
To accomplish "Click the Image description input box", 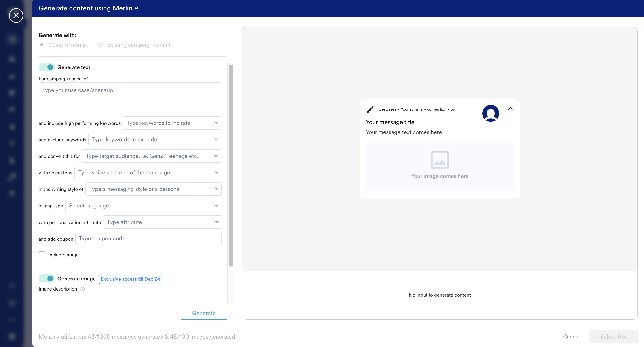I will pyautogui.click(x=130, y=300).
